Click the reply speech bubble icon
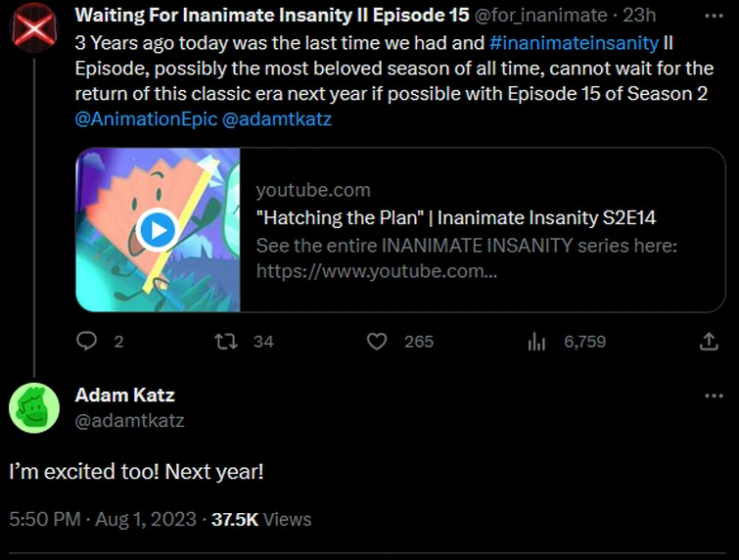Image resolution: width=739 pixels, height=560 pixels. pyautogui.click(x=87, y=342)
